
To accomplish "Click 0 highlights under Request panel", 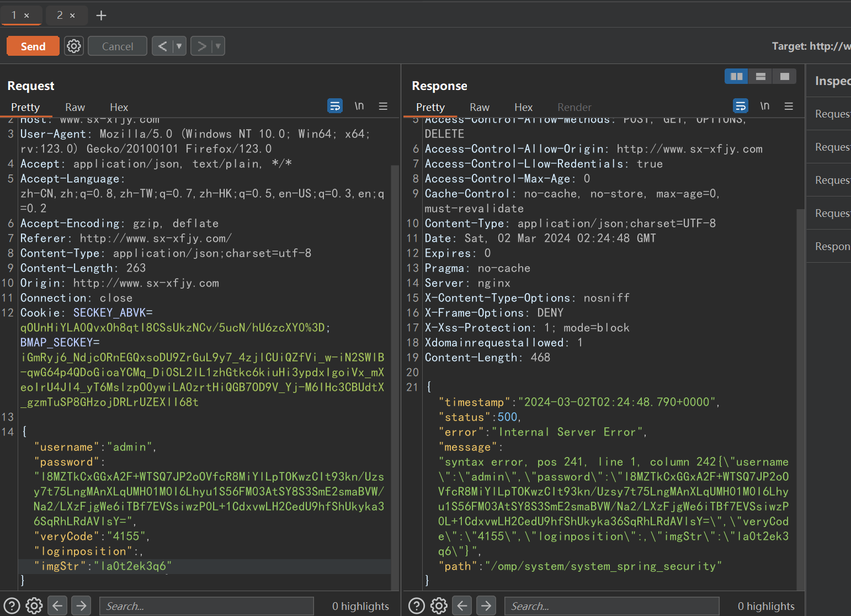I will pos(360,606).
